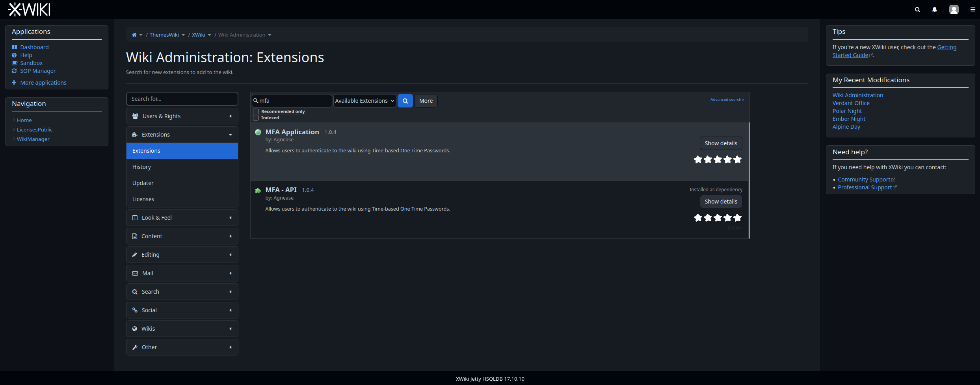Click the blue search magnifier button
The image size is (980, 385).
pyautogui.click(x=405, y=101)
